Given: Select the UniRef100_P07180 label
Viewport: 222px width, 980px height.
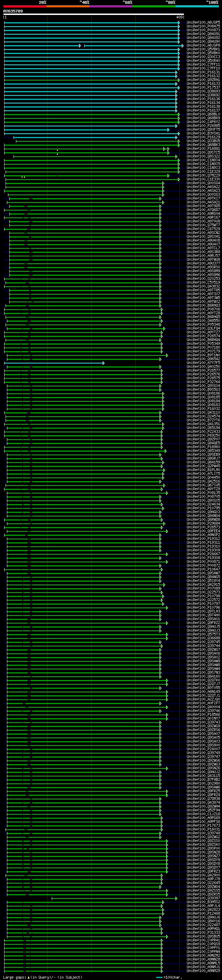Looking at the screenshot, I should [x=203, y=347].
